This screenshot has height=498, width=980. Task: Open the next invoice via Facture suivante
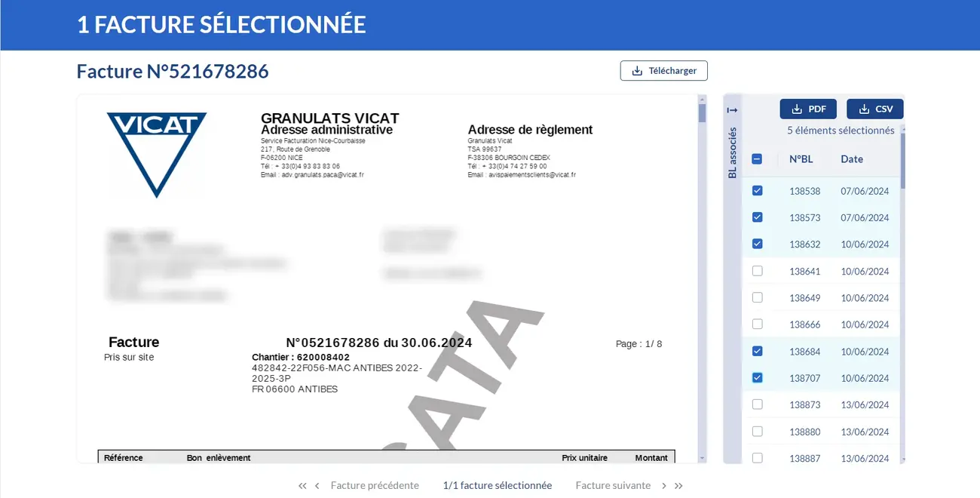[x=613, y=485]
